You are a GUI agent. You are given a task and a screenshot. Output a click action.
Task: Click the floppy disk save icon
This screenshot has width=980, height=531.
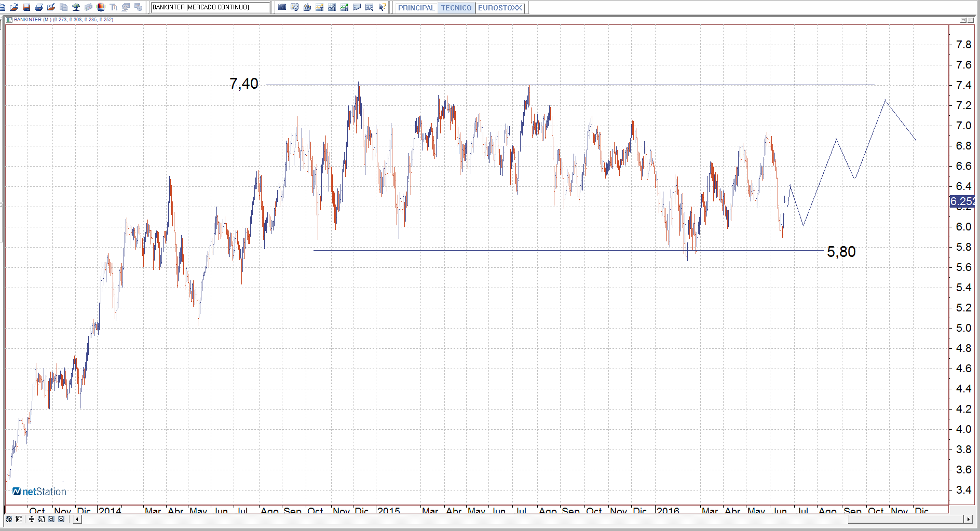(x=26, y=7)
